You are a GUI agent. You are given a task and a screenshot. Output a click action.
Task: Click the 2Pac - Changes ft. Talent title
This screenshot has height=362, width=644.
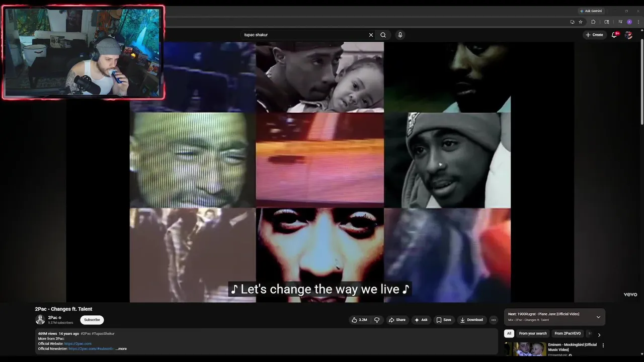(63, 309)
